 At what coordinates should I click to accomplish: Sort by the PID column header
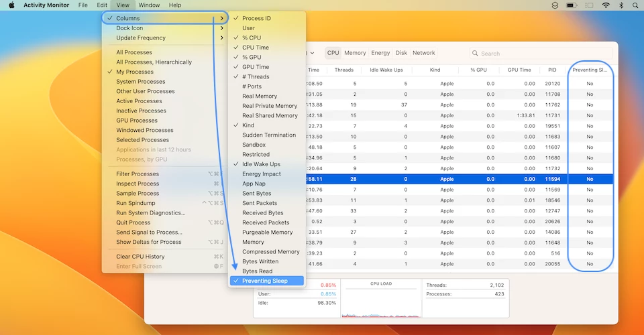[552, 70]
